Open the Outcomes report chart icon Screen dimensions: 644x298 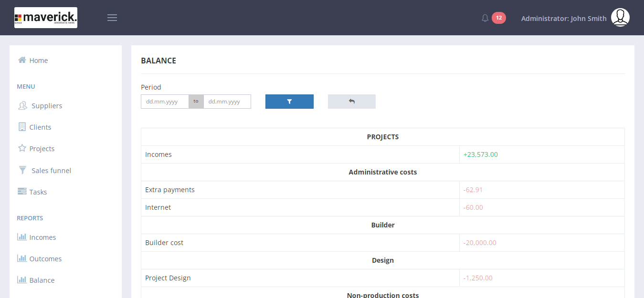[x=22, y=258]
